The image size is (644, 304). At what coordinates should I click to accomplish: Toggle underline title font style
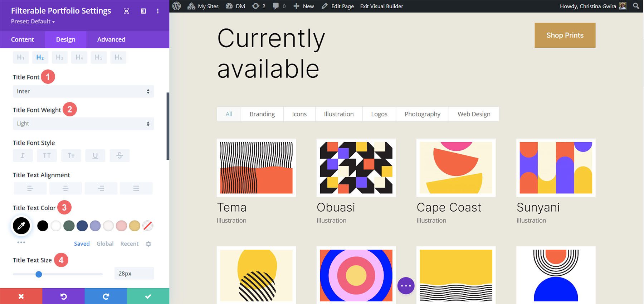pyautogui.click(x=95, y=155)
